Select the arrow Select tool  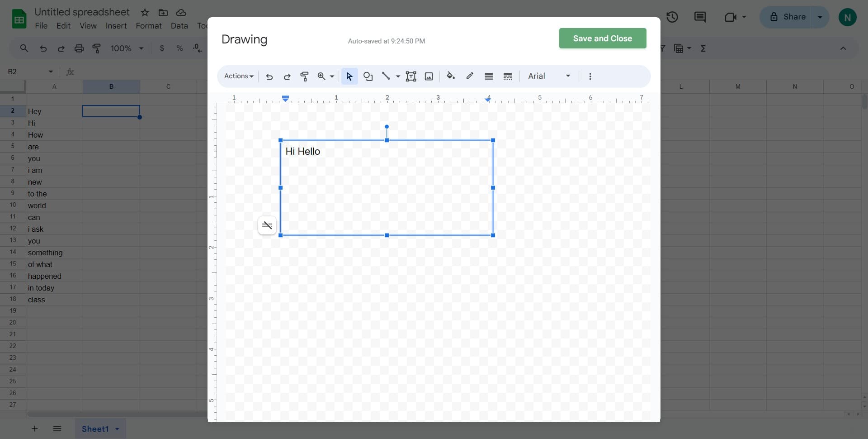tap(349, 76)
